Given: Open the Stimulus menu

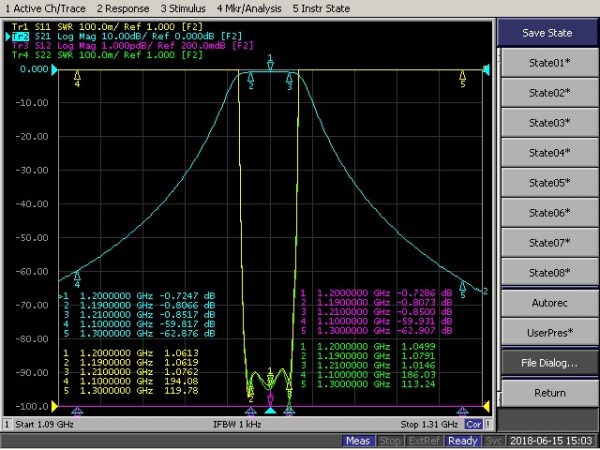Looking at the screenshot, I should [183, 8].
